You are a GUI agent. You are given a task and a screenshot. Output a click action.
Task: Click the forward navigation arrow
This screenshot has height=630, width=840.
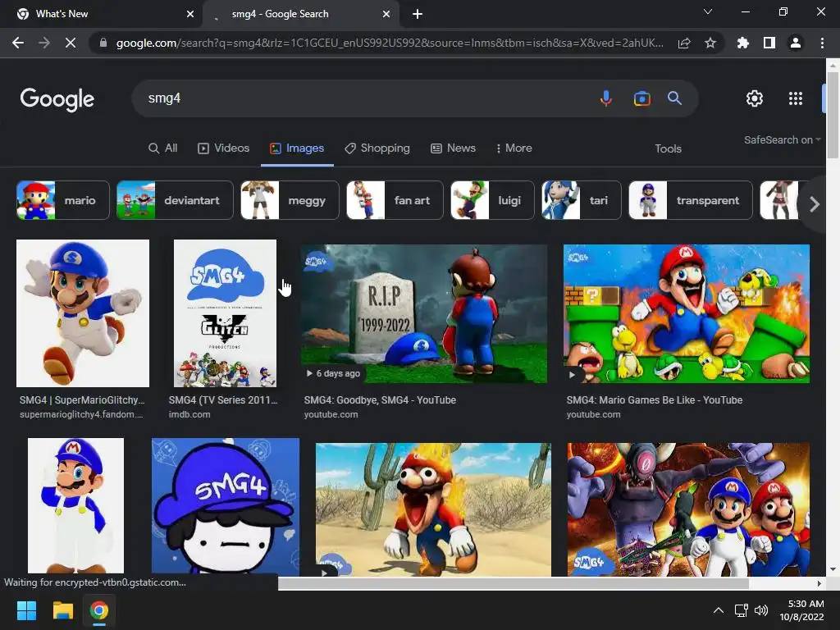click(x=44, y=43)
